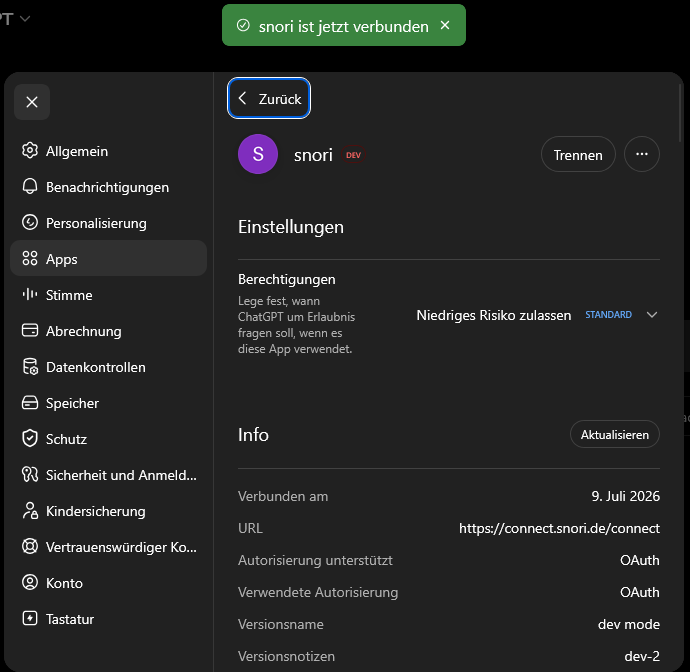Viewport: 690px width, 672px height.
Task: Open the Stimme settings section
Action: pos(108,294)
